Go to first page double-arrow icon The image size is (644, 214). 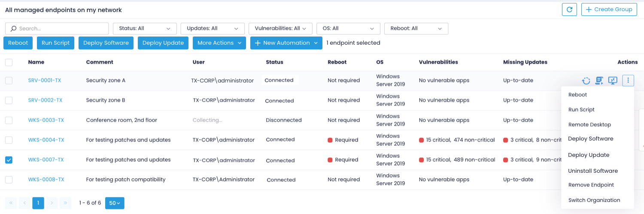click(11, 203)
